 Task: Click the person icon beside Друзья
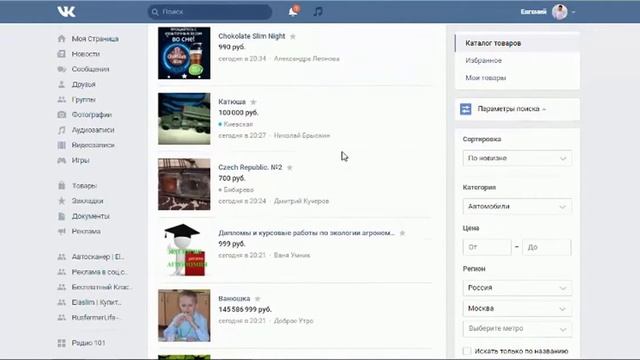[62, 84]
